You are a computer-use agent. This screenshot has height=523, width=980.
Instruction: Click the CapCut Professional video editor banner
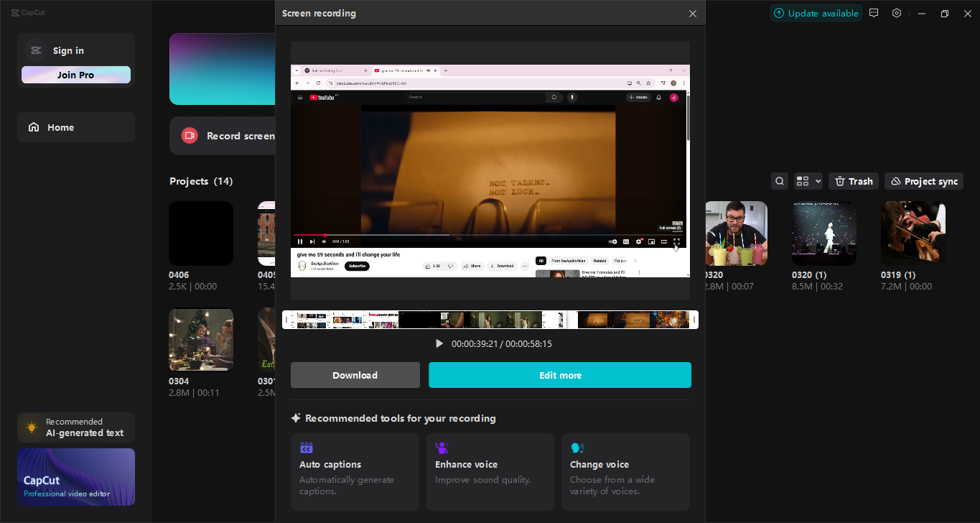[75, 477]
